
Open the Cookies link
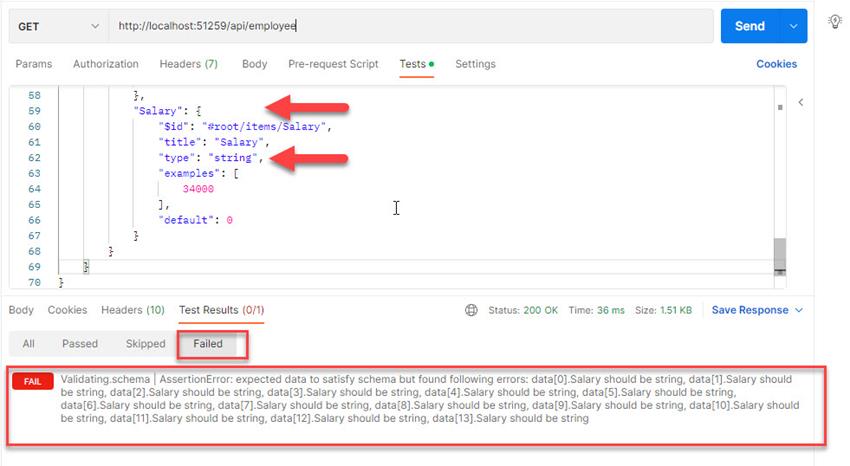coord(776,64)
